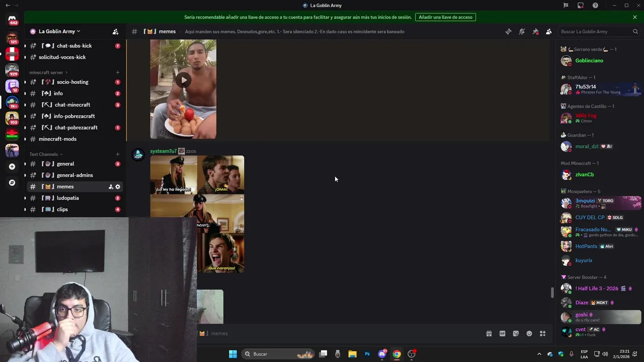Open Task View on the taskbar
Viewport: 644px width, 362px height.
pyautogui.click(x=324, y=354)
